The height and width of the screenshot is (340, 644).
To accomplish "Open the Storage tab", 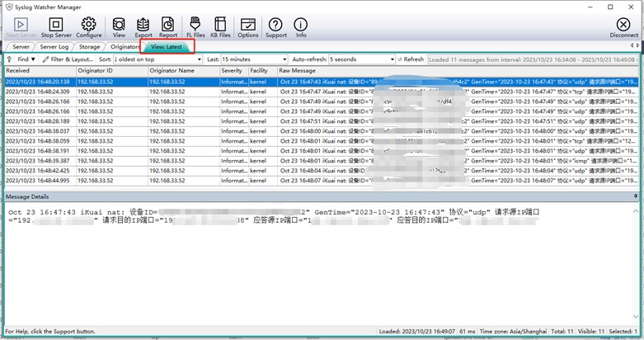I will 90,46.
